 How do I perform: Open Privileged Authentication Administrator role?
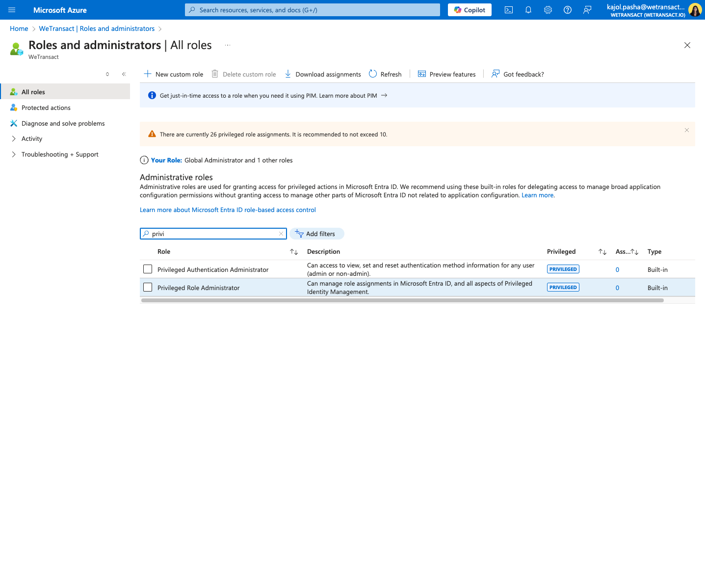[x=213, y=270]
